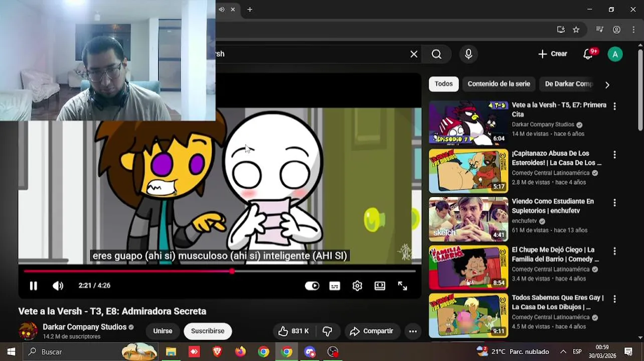This screenshot has width=644, height=361.
Task: Mute the video volume speaker icon
Action: point(58,286)
